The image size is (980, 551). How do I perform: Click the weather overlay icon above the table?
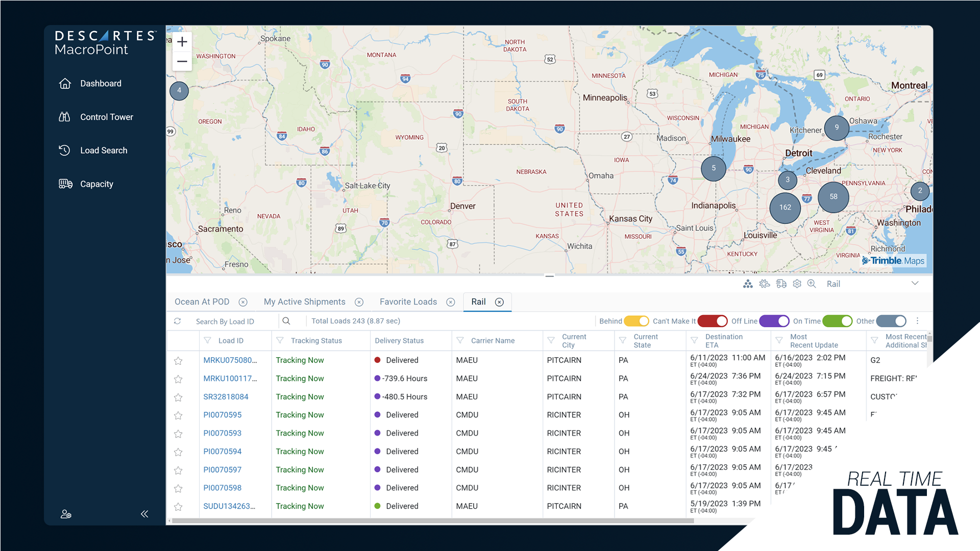pyautogui.click(x=764, y=284)
